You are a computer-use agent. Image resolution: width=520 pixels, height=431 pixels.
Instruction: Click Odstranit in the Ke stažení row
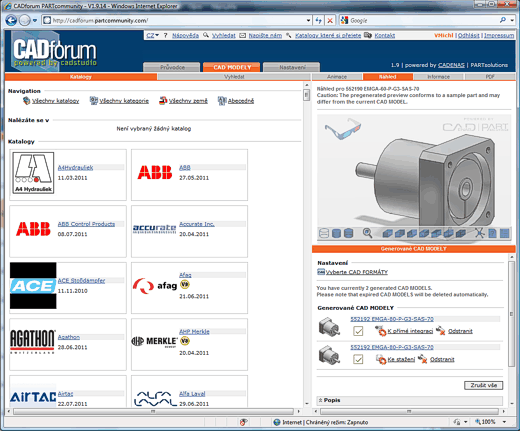(x=442, y=359)
